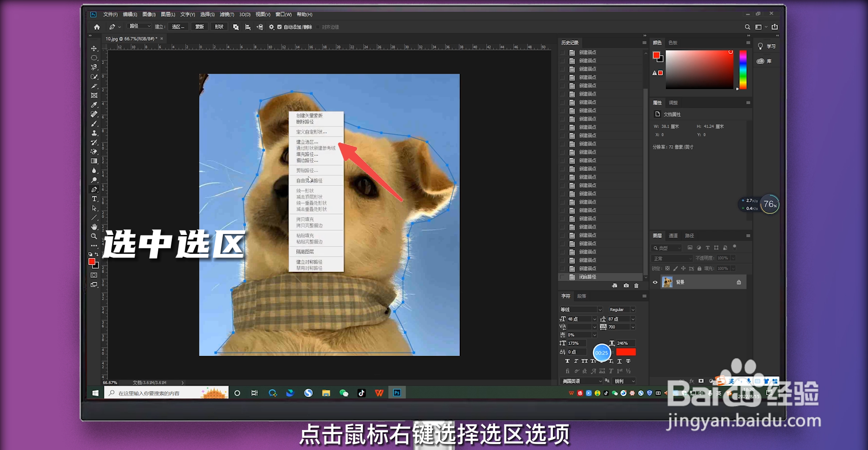This screenshot has height=450, width=868.
Task: Apply underline in Character panel
Action: 619,361
